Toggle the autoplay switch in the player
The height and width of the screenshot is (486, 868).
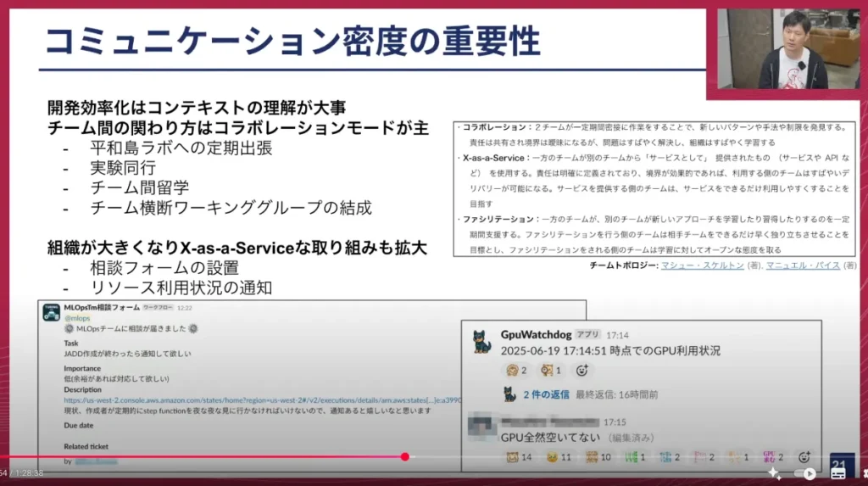pyautogui.click(x=807, y=473)
